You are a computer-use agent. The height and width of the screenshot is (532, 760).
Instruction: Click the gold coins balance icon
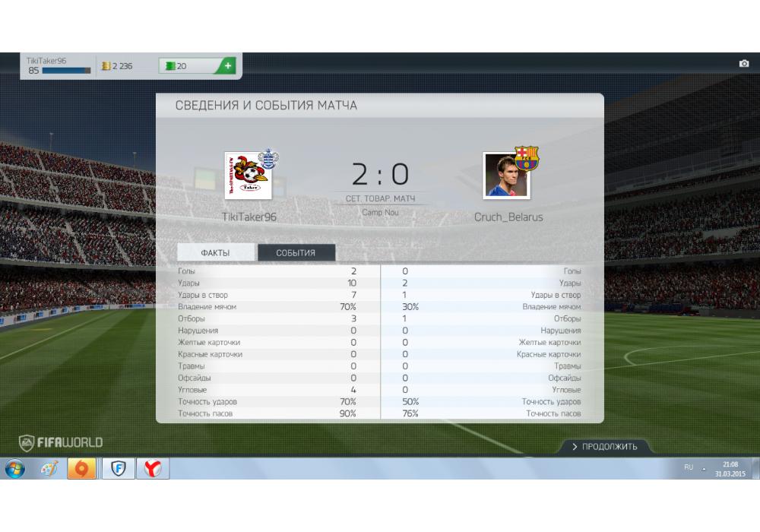coord(106,65)
